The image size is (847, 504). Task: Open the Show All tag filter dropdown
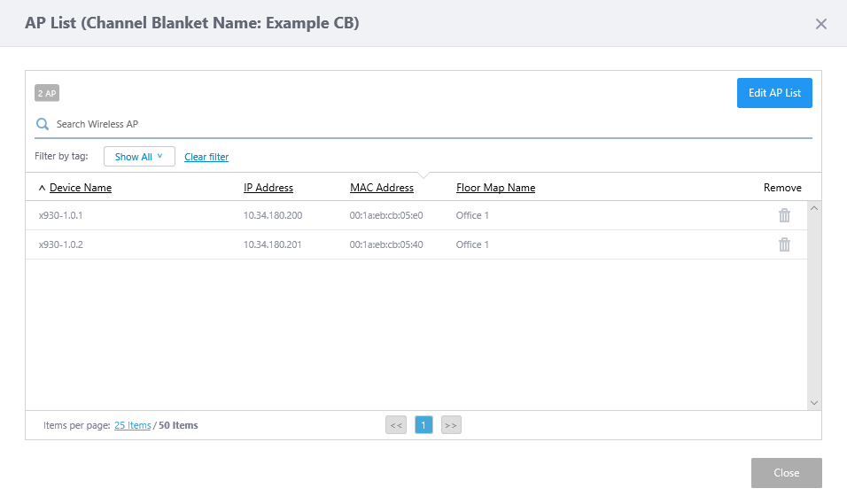[x=139, y=157]
